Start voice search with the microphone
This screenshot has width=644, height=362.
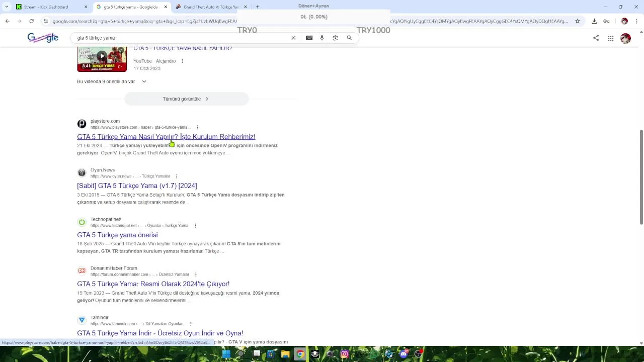pyautogui.click(x=322, y=38)
